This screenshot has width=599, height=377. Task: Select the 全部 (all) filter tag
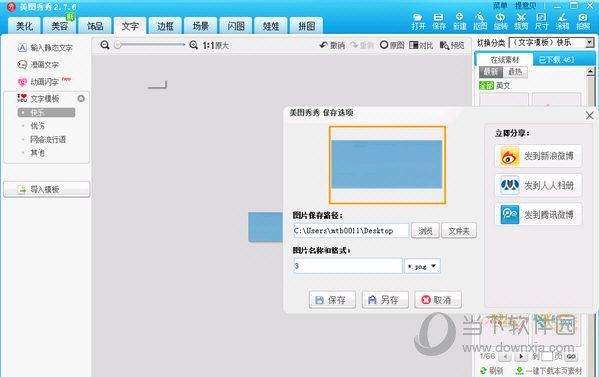click(486, 86)
